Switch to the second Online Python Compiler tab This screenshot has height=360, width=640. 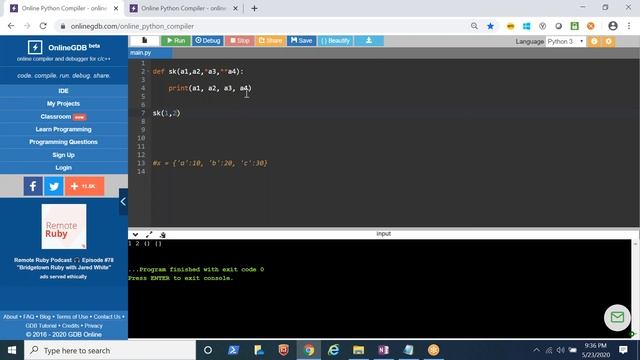pos(183,8)
